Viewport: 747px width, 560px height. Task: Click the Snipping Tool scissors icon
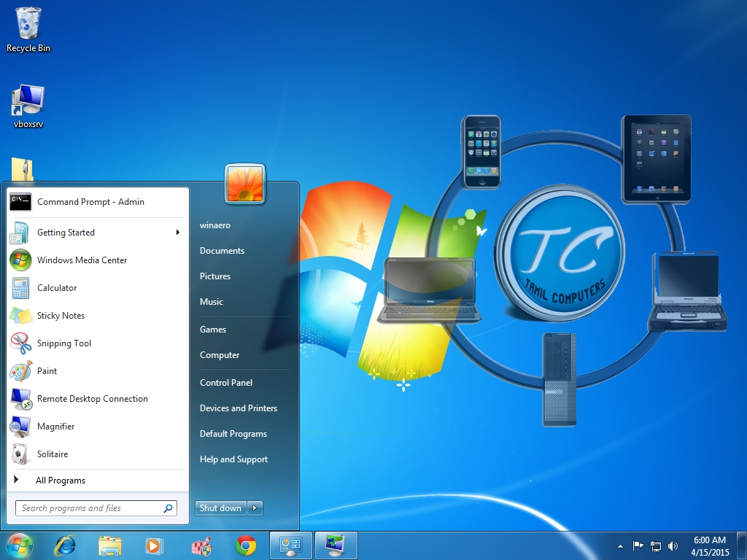click(x=20, y=343)
